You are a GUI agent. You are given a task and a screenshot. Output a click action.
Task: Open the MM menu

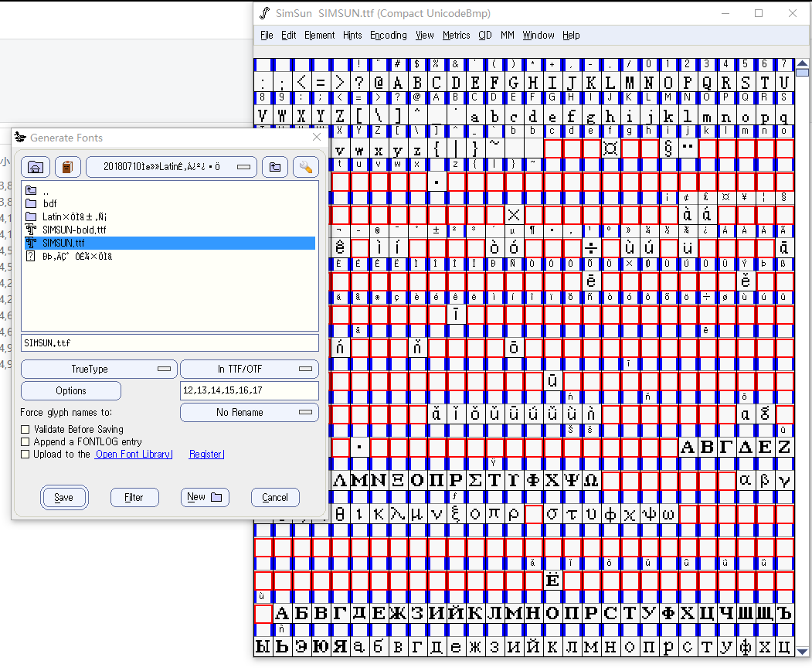point(508,36)
